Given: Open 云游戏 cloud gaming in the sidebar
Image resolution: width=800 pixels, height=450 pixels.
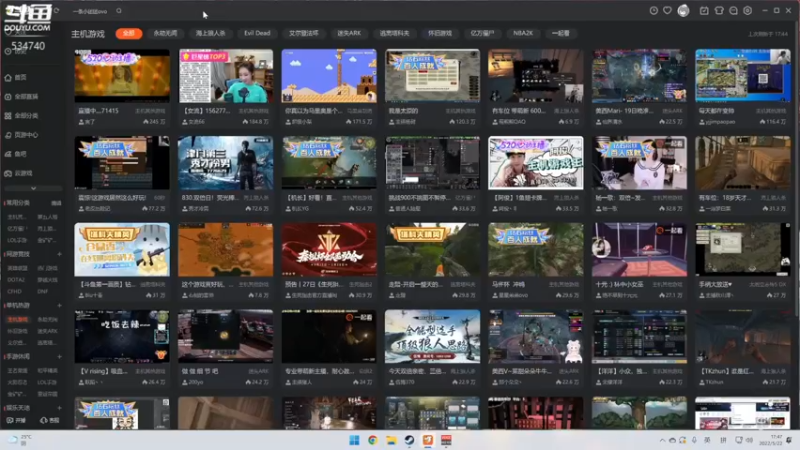Looking at the screenshot, I should coord(18,173).
